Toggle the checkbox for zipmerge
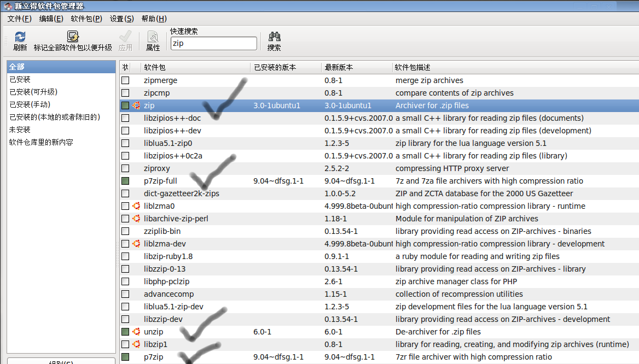 coord(125,81)
